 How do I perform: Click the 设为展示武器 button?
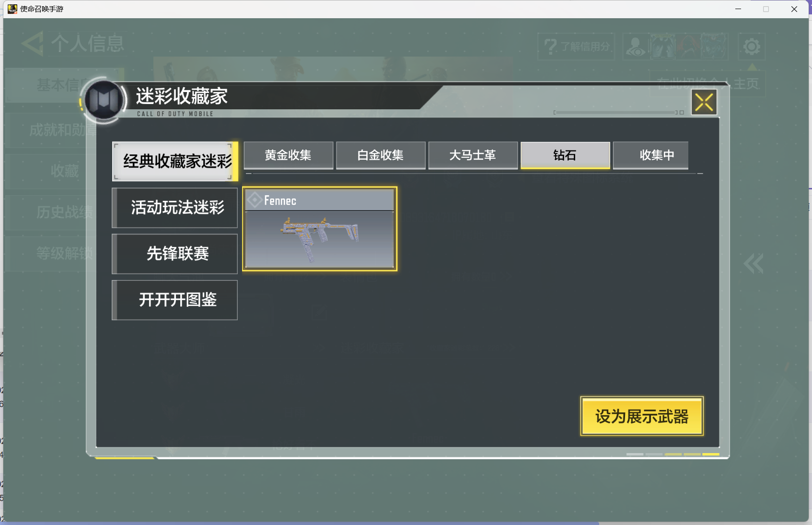[642, 416]
